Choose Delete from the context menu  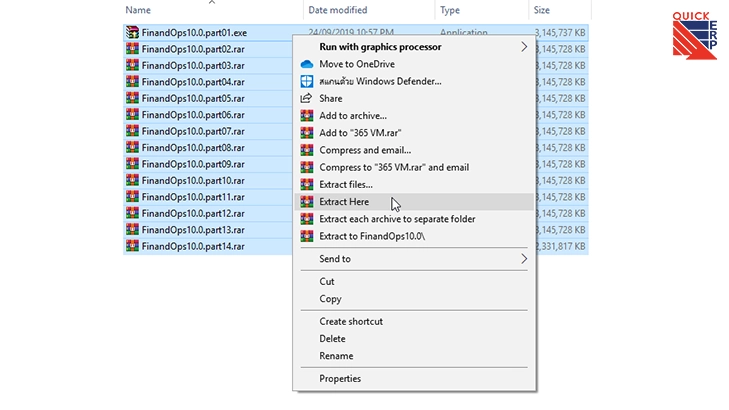[414, 338]
